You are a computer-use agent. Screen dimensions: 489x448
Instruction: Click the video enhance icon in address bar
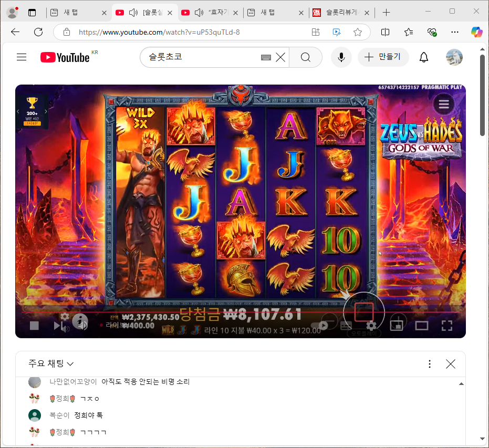coord(337,32)
